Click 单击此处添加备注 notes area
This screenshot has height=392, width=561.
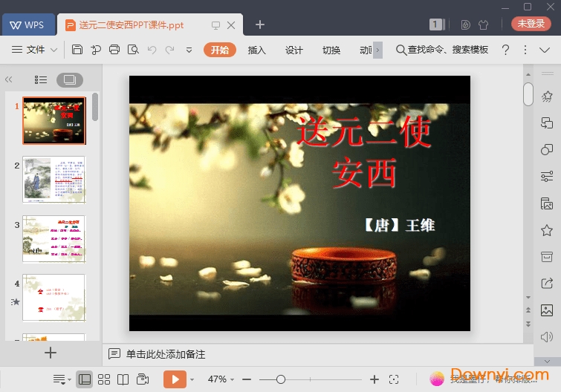click(166, 354)
